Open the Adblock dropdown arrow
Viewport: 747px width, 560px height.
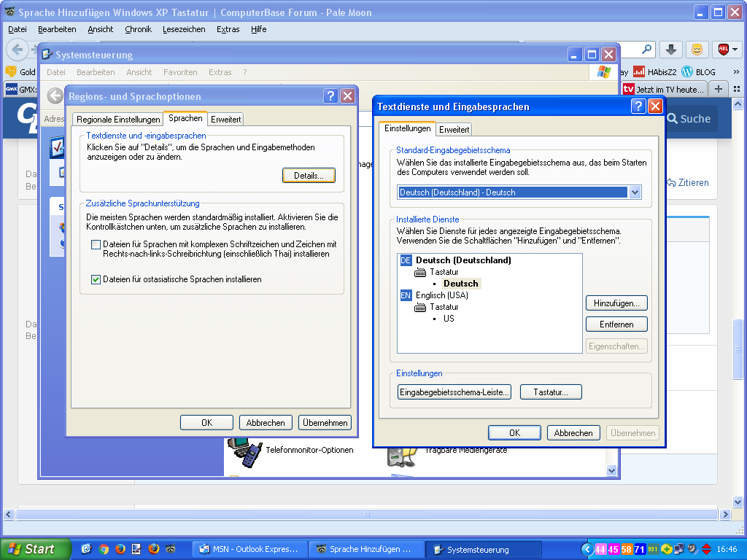pos(735,50)
